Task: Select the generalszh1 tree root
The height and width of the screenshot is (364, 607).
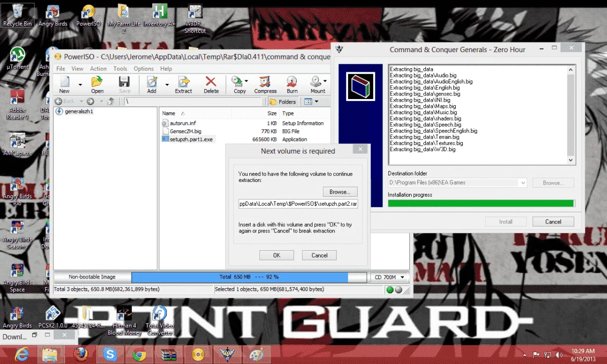Action: (74, 111)
